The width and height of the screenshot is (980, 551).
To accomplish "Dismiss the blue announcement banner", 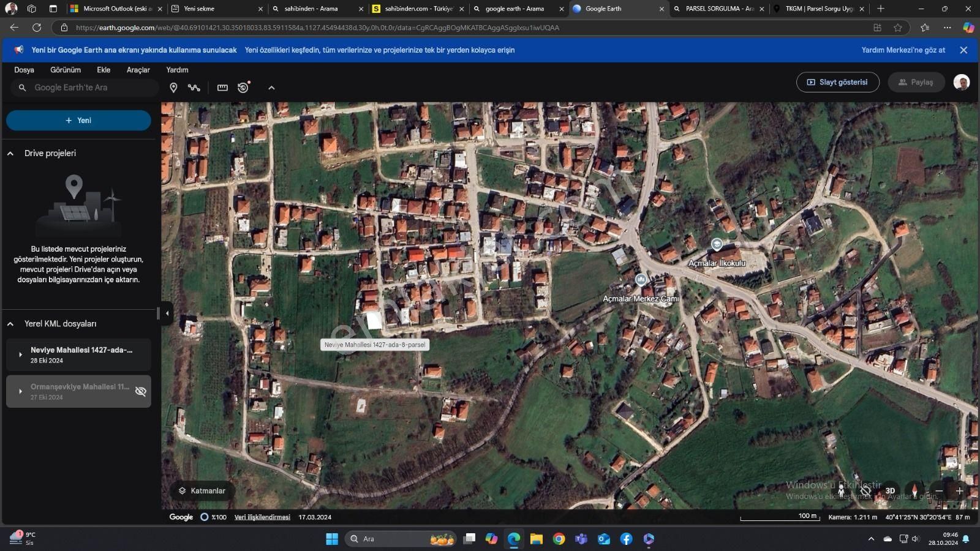I will tap(963, 50).
